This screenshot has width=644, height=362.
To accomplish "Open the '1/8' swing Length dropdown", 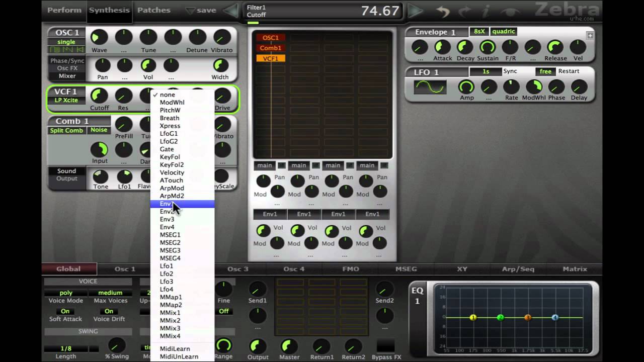I will [x=66, y=348].
